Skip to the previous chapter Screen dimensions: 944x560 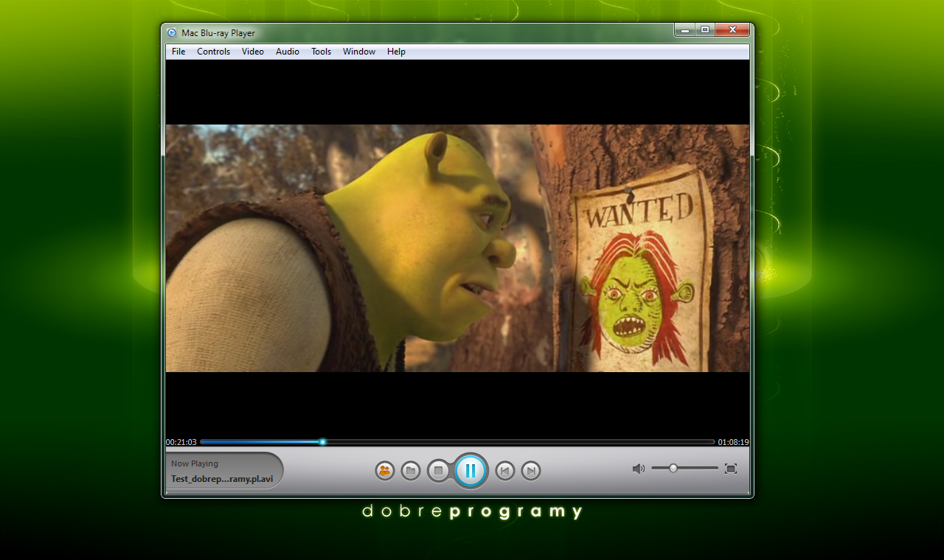tap(504, 471)
